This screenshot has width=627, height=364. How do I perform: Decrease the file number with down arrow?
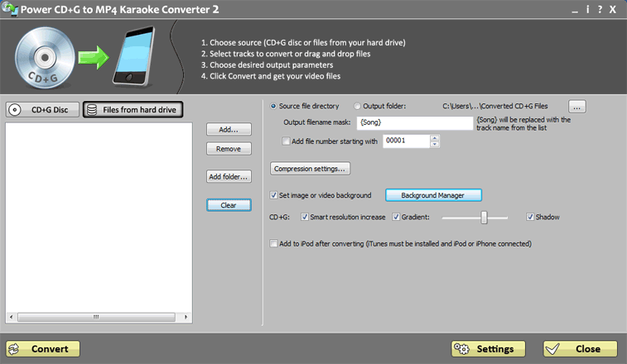point(435,144)
